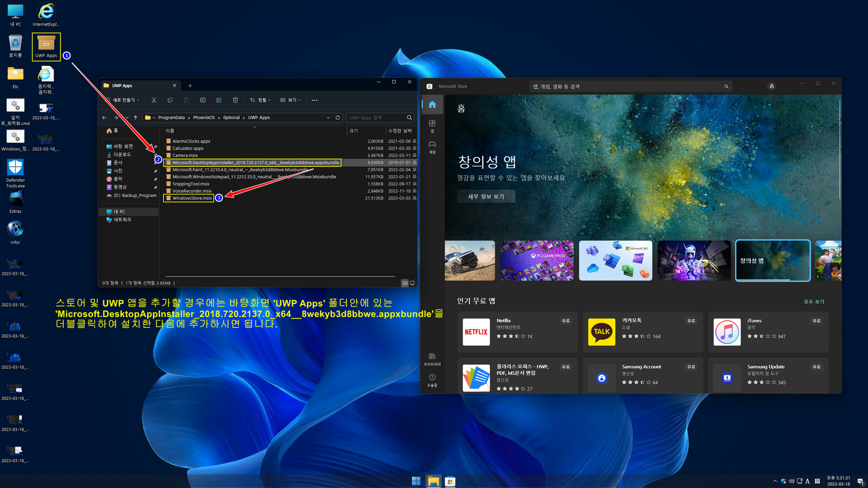Screen dimensions: 868x488
Task: Click the search magnifier icon in Microsoft Store
Action: pyautogui.click(x=726, y=87)
